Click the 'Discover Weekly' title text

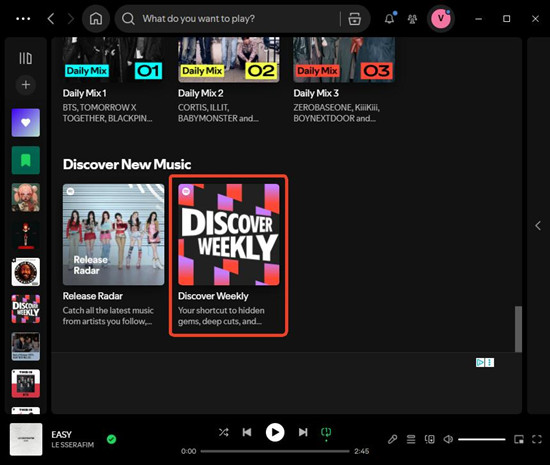(x=213, y=296)
